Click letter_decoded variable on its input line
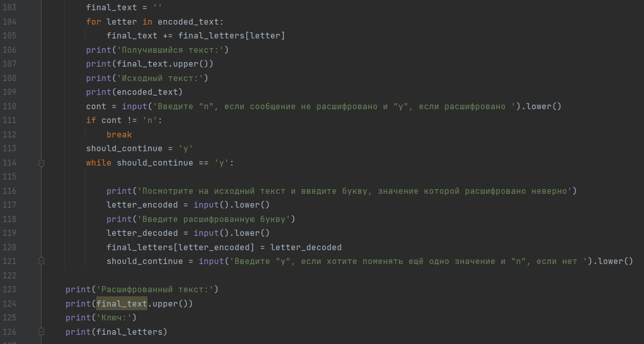Image resolution: width=644 pixels, height=344 pixels. [142, 233]
